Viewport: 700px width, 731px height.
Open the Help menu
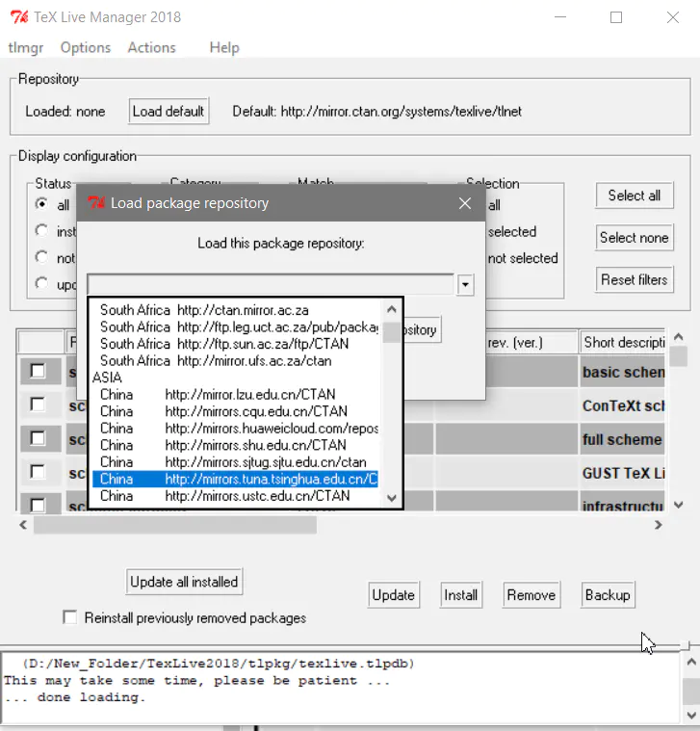coord(224,47)
